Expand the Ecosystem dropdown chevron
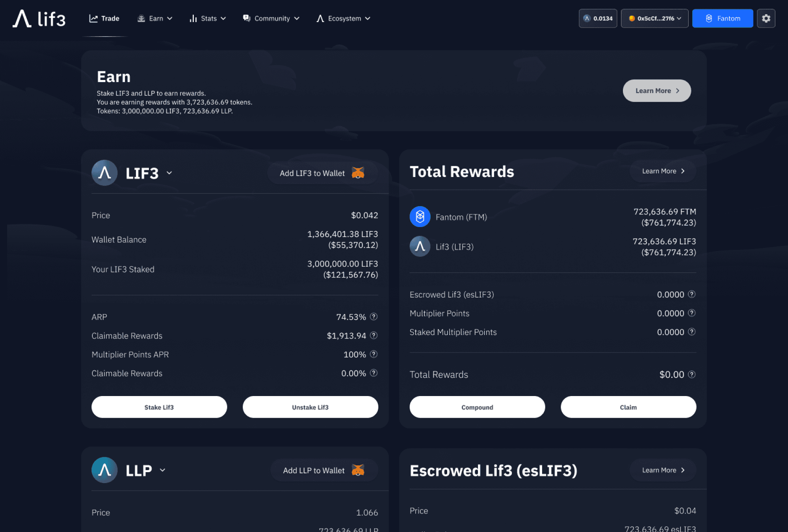788x532 pixels. point(368,19)
